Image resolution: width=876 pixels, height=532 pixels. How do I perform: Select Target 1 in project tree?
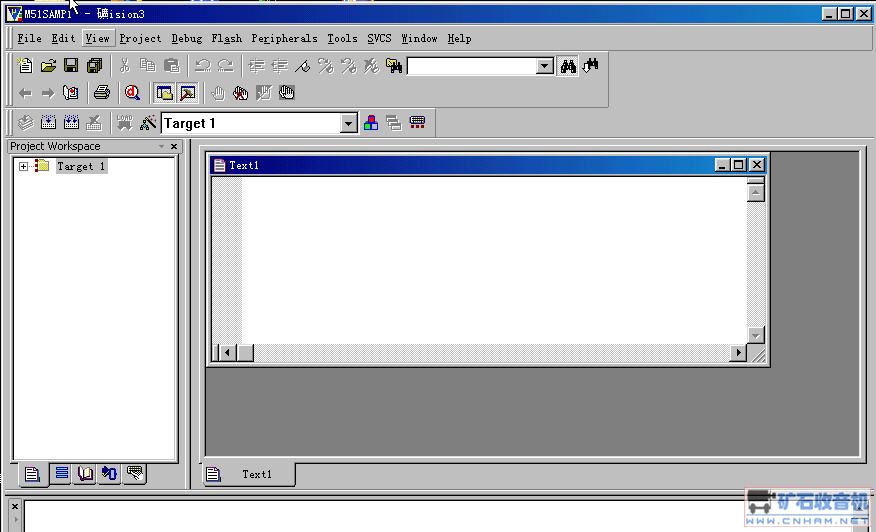coord(81,166)
